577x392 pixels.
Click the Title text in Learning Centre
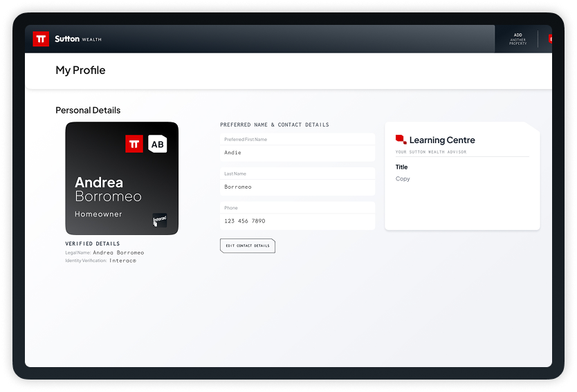click(x=401, y=167)
